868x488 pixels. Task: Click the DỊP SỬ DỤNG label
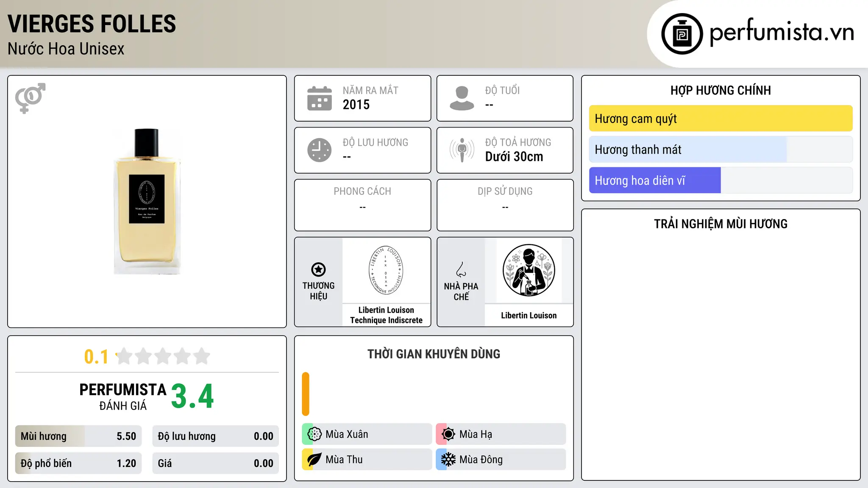505,191
